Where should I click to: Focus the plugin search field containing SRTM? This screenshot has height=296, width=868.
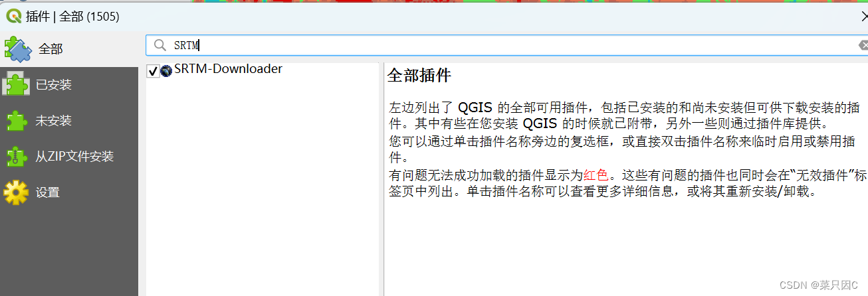508,45
